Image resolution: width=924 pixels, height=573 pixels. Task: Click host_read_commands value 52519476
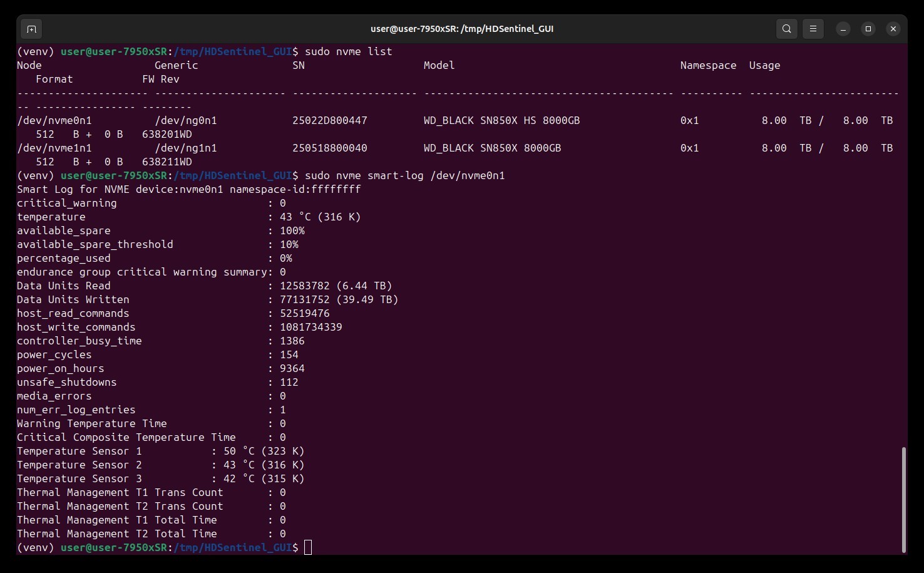[x=305, y=313]
